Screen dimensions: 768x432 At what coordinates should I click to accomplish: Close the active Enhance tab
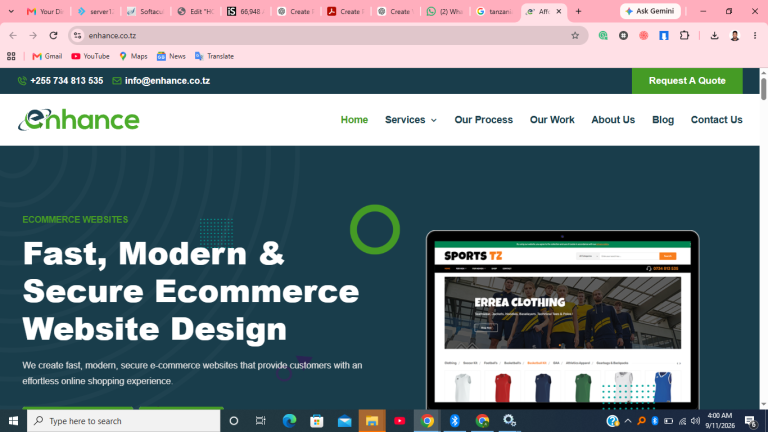coord(558,11)
